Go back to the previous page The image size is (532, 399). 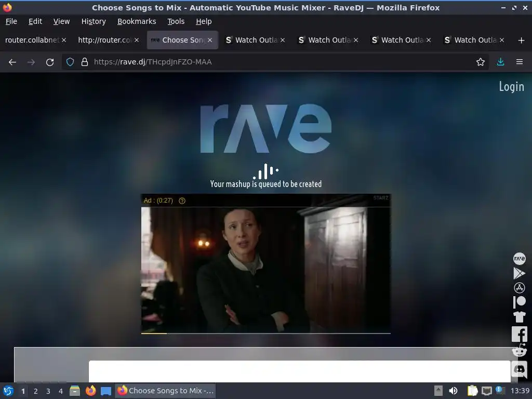pos(12,62)
